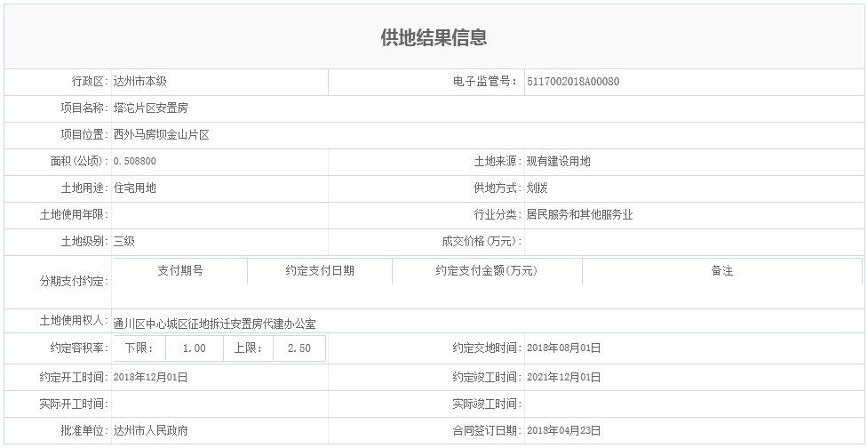
Task: Select the 行政区 label
Action: coord(91,82)
